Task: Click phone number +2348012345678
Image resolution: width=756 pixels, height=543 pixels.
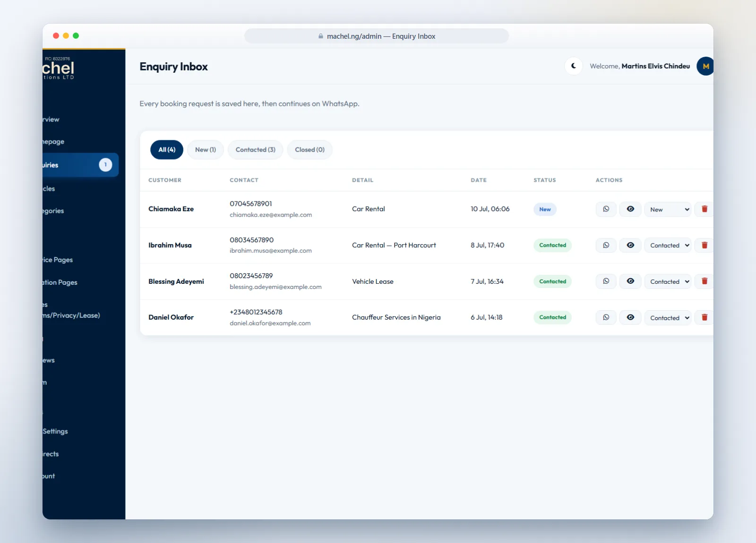Action: 256,312
